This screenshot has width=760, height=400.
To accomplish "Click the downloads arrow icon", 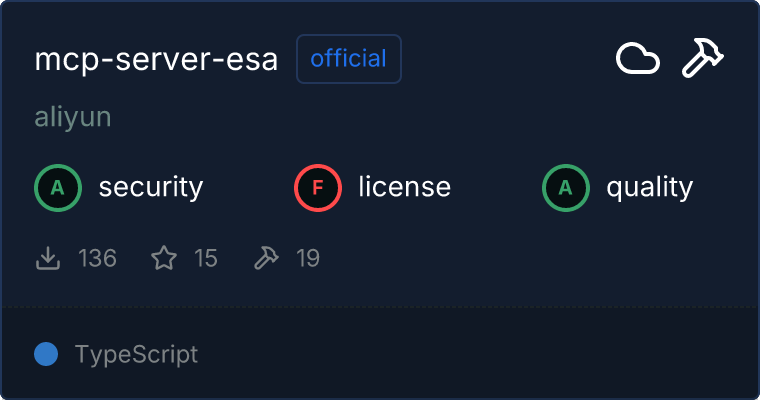I will pyautogui.click(x=47, y=259).
